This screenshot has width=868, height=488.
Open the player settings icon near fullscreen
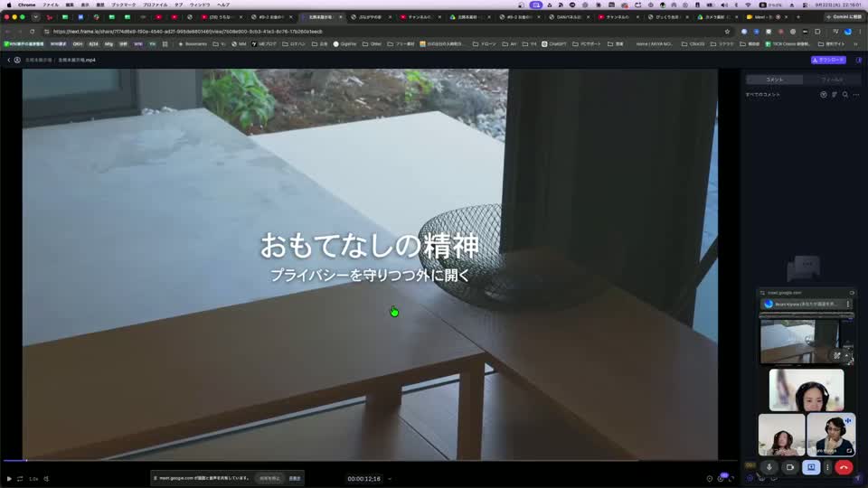[x=721, y=479]
